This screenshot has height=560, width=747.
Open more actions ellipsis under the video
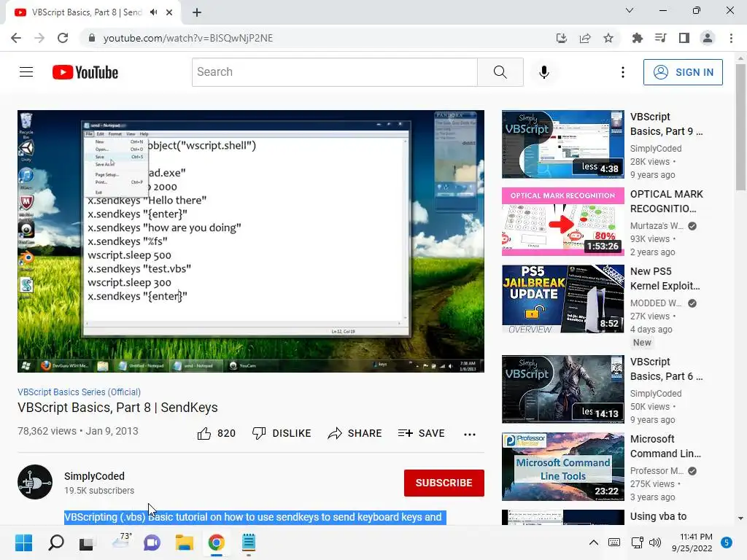(470, 434)
